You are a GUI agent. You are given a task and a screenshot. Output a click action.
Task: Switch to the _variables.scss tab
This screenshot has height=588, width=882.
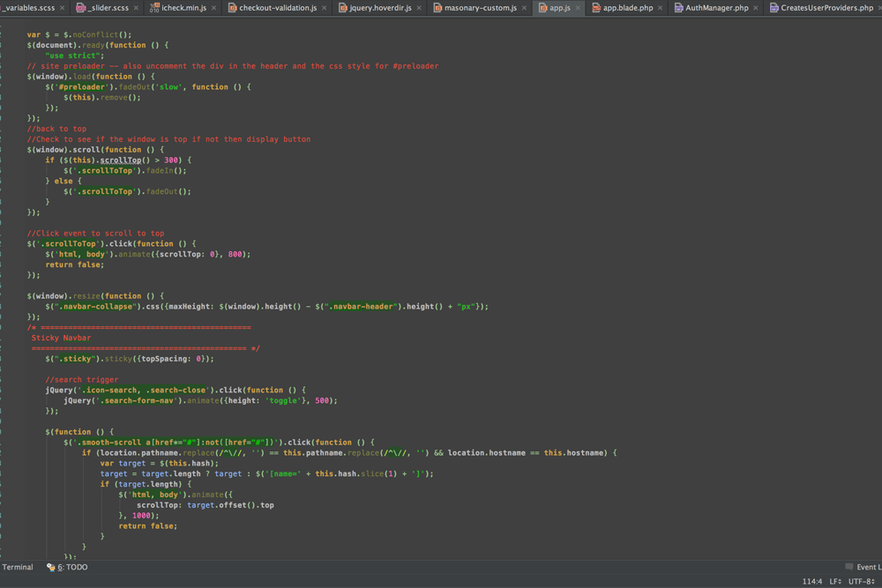[29, 8]
